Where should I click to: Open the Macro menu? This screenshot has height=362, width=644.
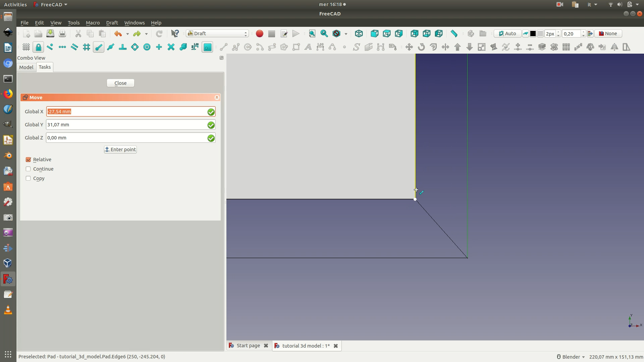[93, 23]
